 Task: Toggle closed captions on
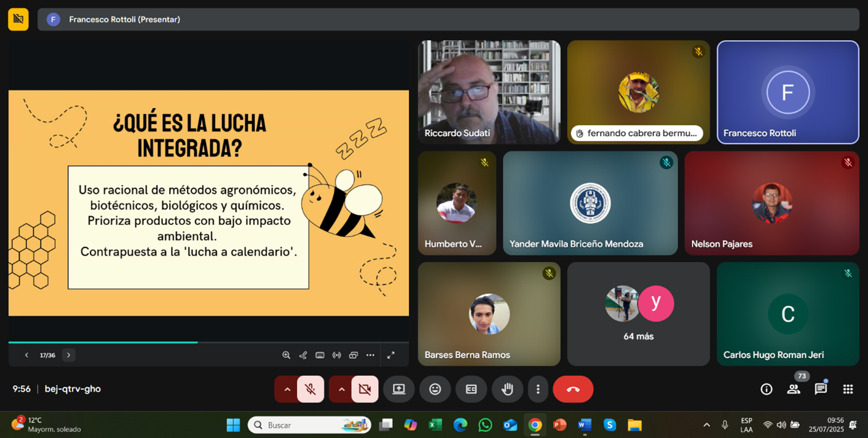point(471,389)
